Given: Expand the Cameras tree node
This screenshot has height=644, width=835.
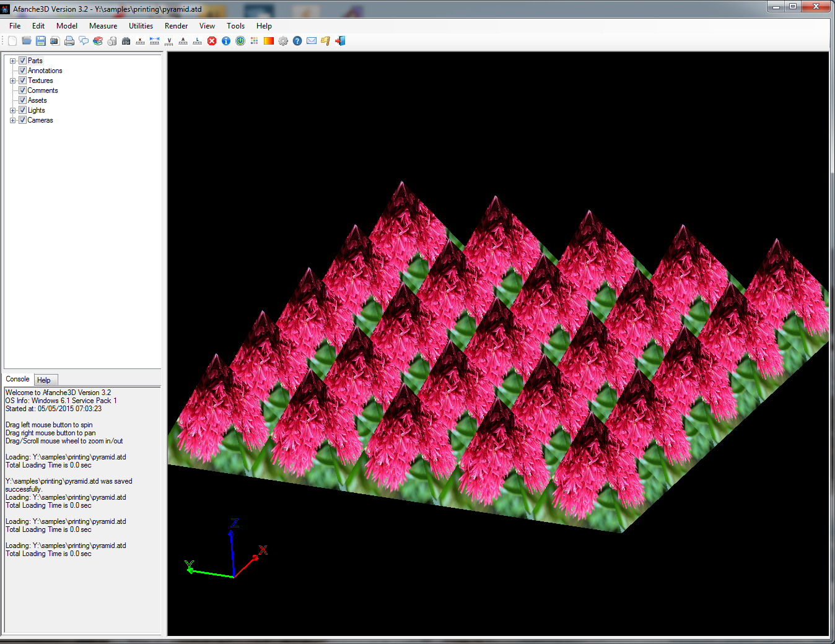Looking at the screenshot, I should [12, 120].
